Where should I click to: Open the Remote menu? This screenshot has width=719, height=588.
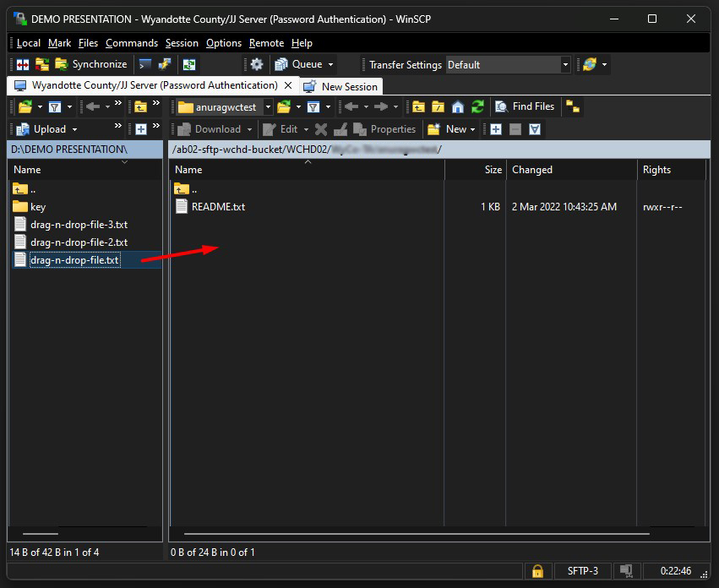click(266, 43)
